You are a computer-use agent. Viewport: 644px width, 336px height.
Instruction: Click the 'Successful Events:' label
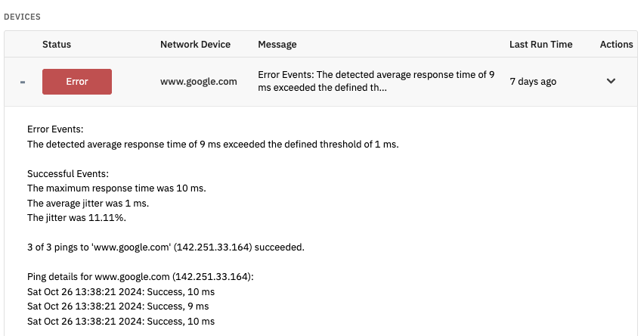[x=68, y=173]
